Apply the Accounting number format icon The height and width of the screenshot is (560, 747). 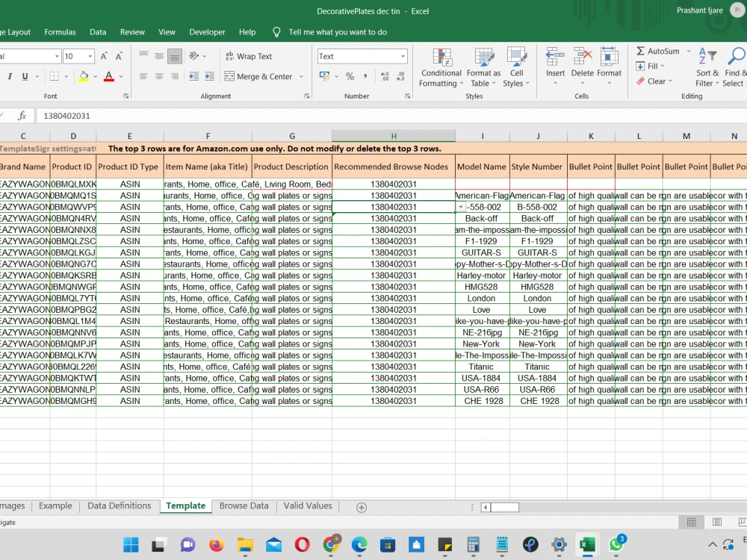325,76
